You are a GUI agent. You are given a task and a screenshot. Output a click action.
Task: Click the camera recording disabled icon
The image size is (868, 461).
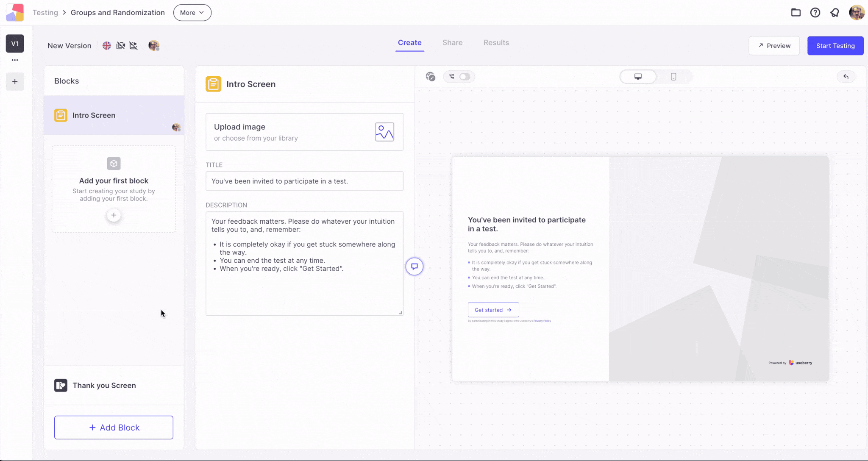(x=121, y=46)
